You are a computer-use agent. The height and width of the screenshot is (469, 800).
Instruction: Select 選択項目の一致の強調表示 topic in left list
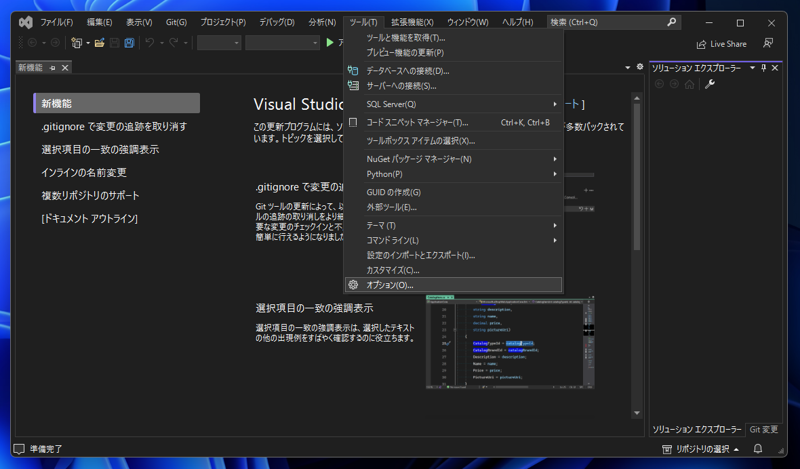pos(100,150)
